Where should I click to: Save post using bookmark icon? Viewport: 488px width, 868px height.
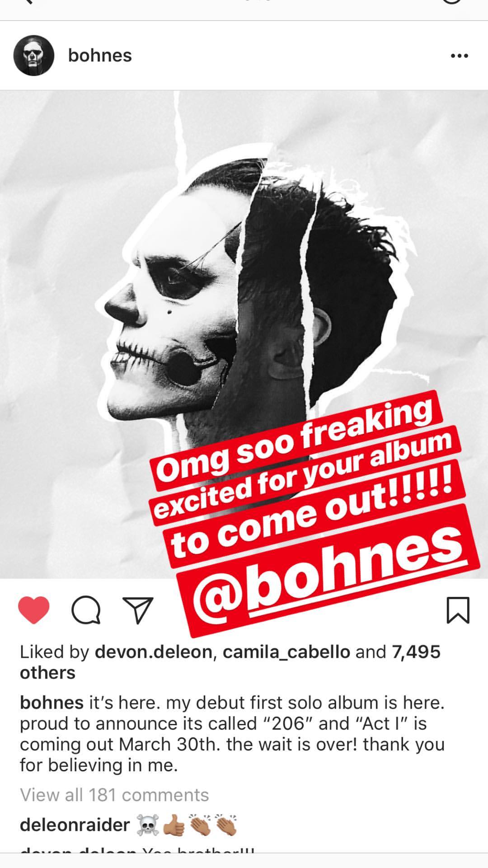tap(458, 610)
